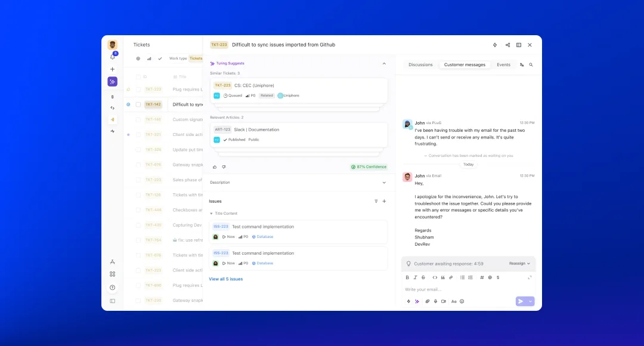Click the mention icon in editor toolbar

coord(490,277)
